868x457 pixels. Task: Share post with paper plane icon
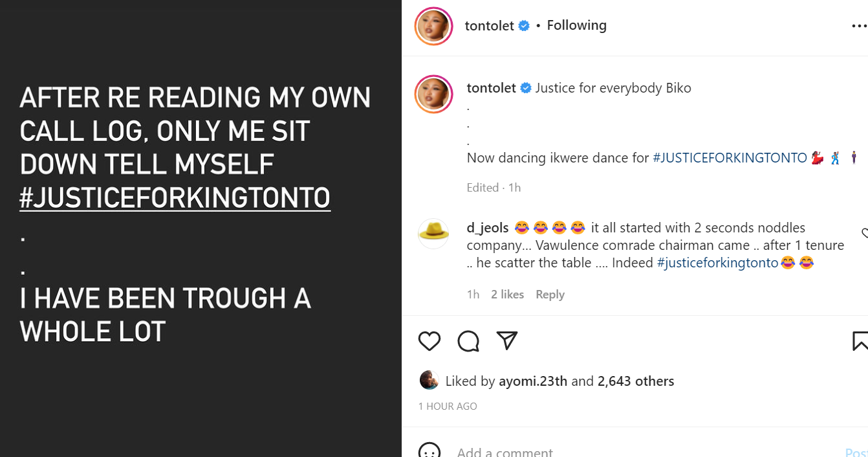point(506,340)
